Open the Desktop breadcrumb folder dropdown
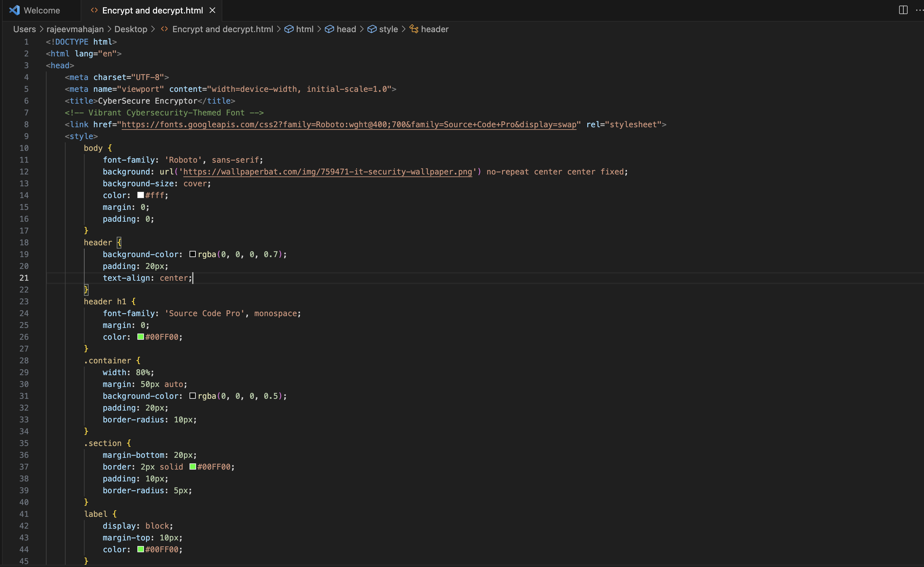The width and height of the screenshot is (924, 567). pos(131,29)
